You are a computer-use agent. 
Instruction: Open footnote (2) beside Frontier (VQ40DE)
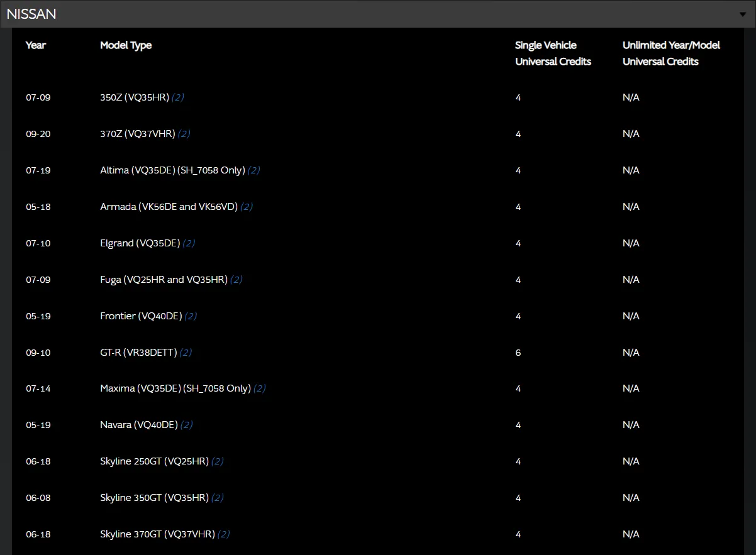(x=191, y=316)
